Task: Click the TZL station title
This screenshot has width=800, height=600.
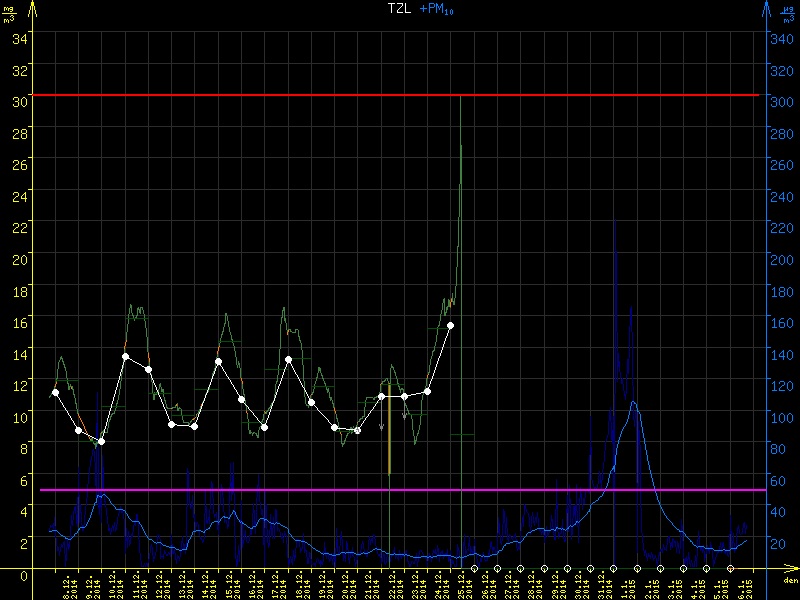Action: tap(400, 8)
